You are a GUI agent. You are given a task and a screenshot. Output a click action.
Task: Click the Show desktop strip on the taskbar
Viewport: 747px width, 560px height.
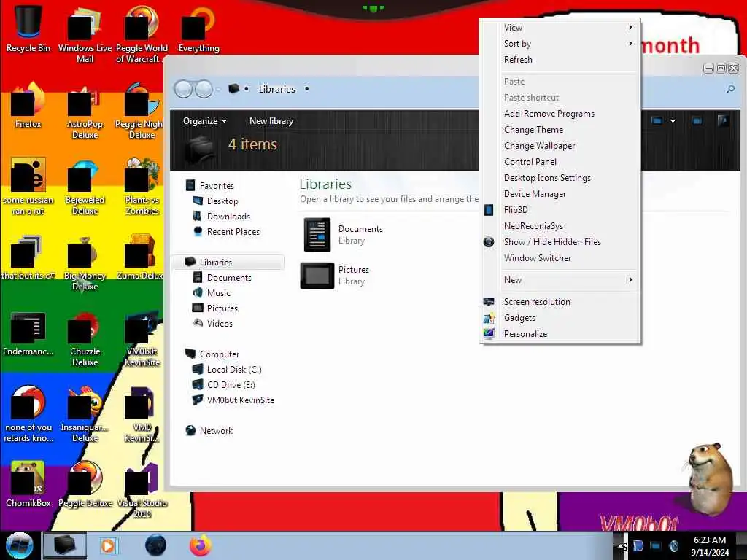point(742,545)
